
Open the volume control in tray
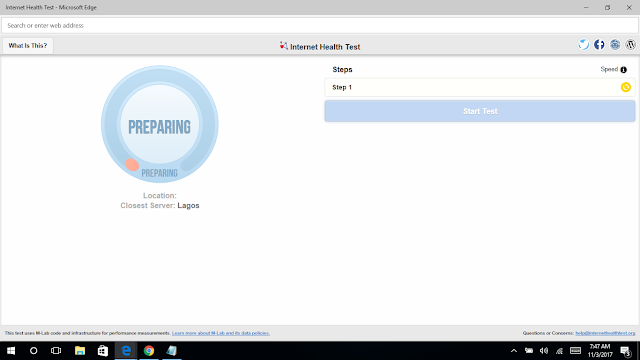tap(544, 351)
